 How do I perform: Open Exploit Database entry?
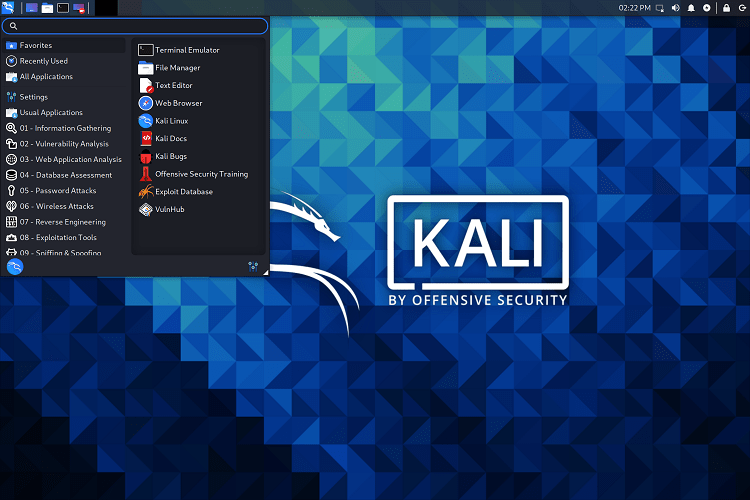coord(199,191)
